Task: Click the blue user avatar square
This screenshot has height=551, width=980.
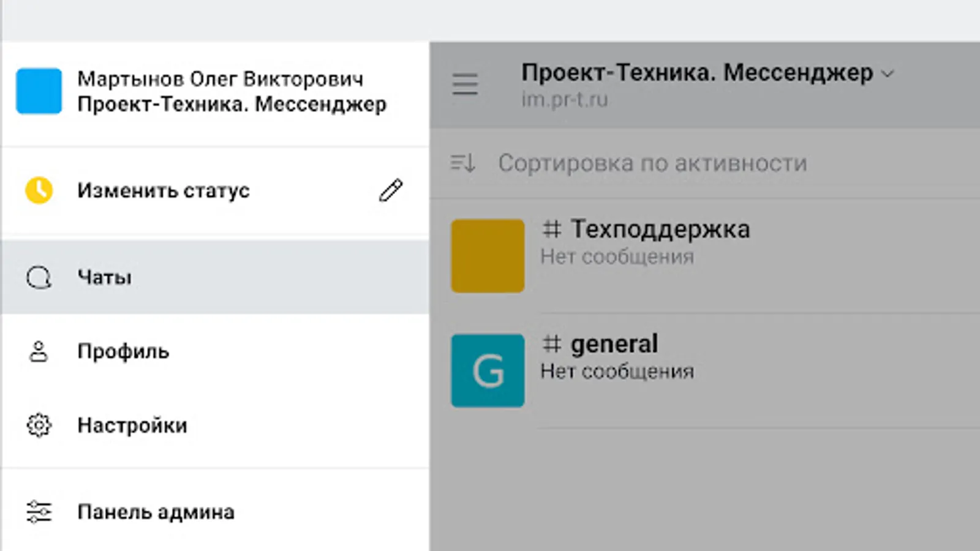Action: pyautogui.click(x=39, y=91)
